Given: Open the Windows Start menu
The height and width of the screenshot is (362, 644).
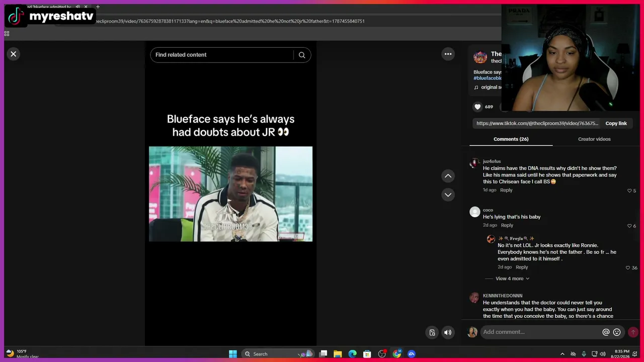Looking at the screenshot, I should tap(233, 354).
